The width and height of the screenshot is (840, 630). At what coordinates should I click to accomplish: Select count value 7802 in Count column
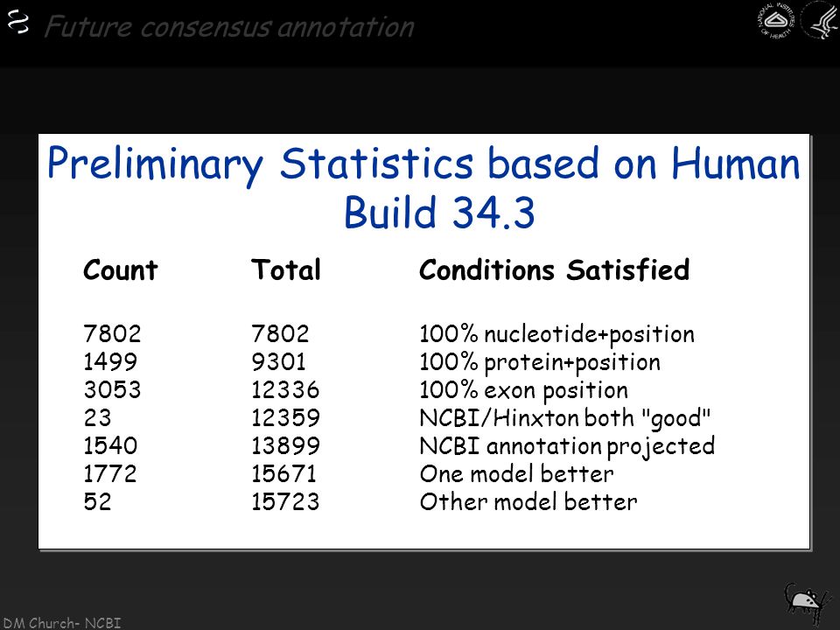[113, 333]
